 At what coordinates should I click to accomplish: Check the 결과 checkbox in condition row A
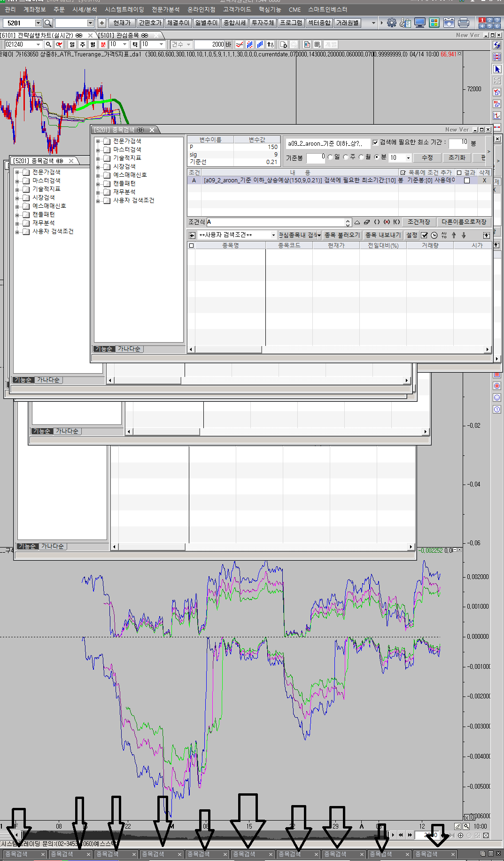[x=466, y=180]
